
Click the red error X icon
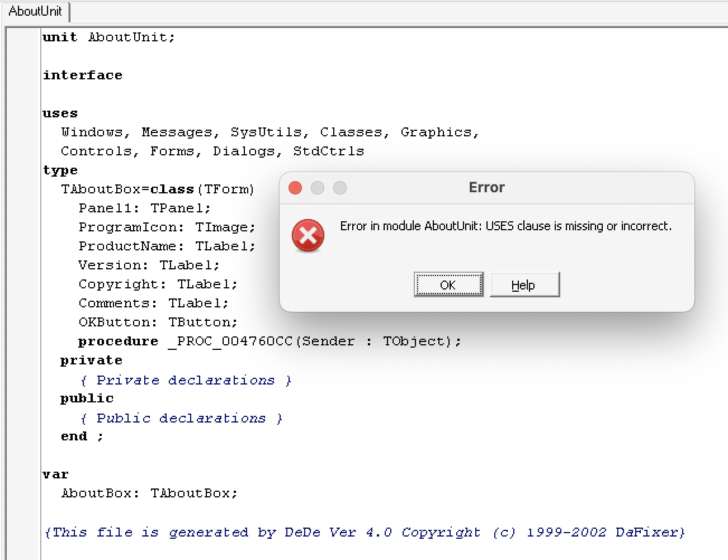pyautogui.click(x=308, y=235)
